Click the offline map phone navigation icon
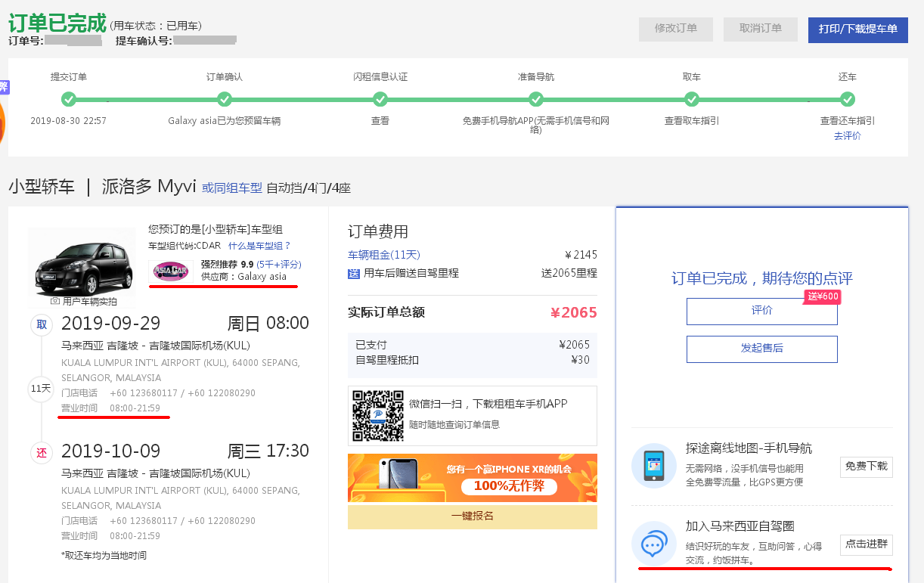Screen dimensions: 924x583 click(653, 465)
